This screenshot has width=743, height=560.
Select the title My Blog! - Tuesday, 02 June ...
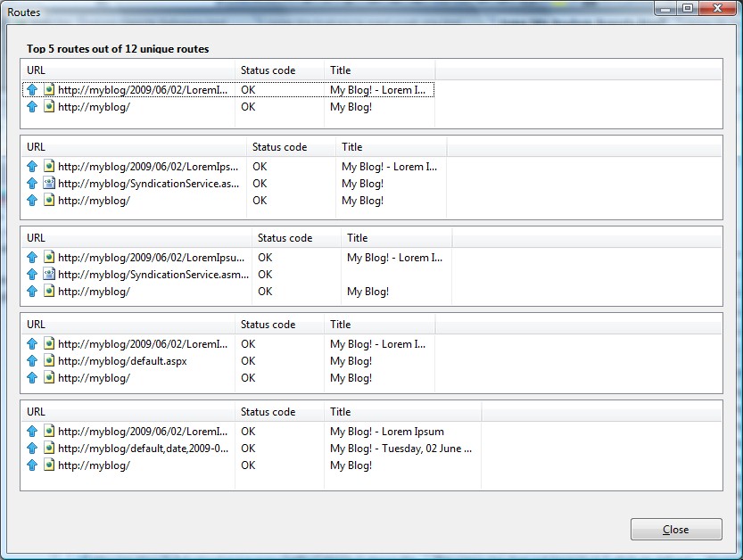(400, 449)
